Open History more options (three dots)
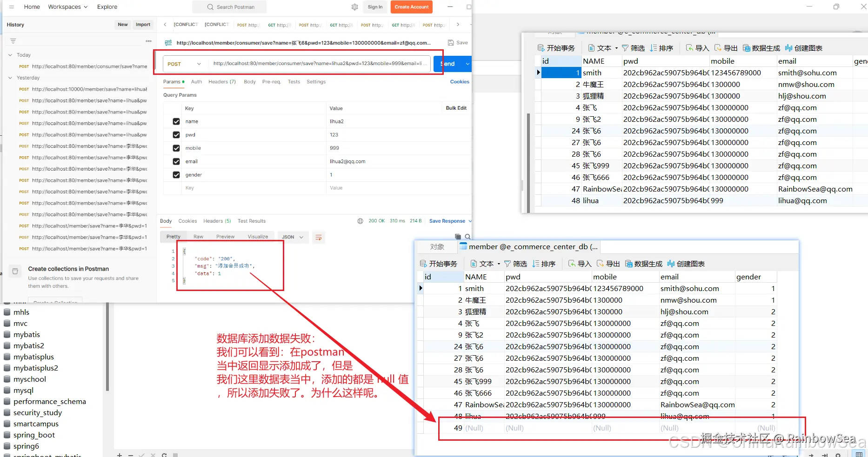Screen dimensions: 868x457 (148, 41)
